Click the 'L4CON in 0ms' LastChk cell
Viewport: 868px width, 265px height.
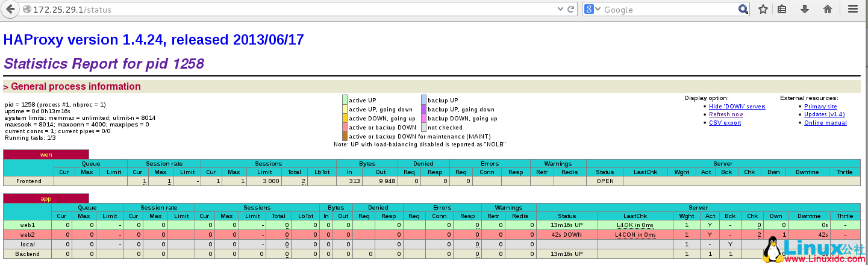click(x=635, y=234)
